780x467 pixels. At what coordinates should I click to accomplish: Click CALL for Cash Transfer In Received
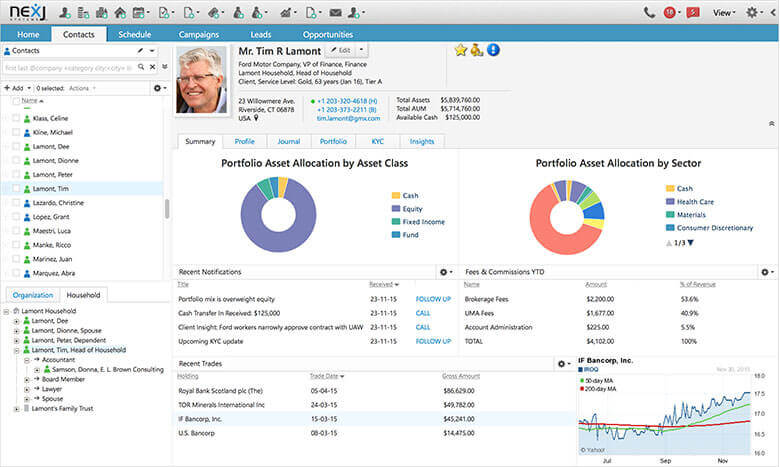coord(423,313)
